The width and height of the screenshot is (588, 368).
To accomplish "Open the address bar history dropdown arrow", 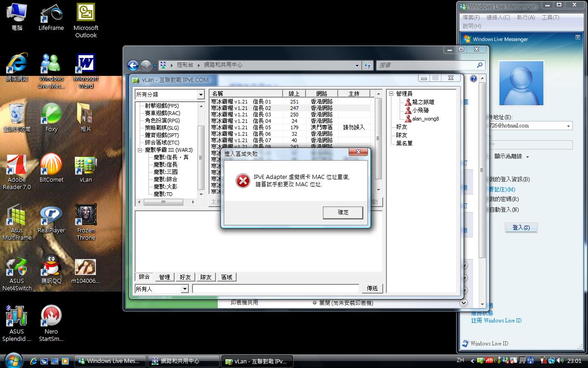I will pos(357,65).
